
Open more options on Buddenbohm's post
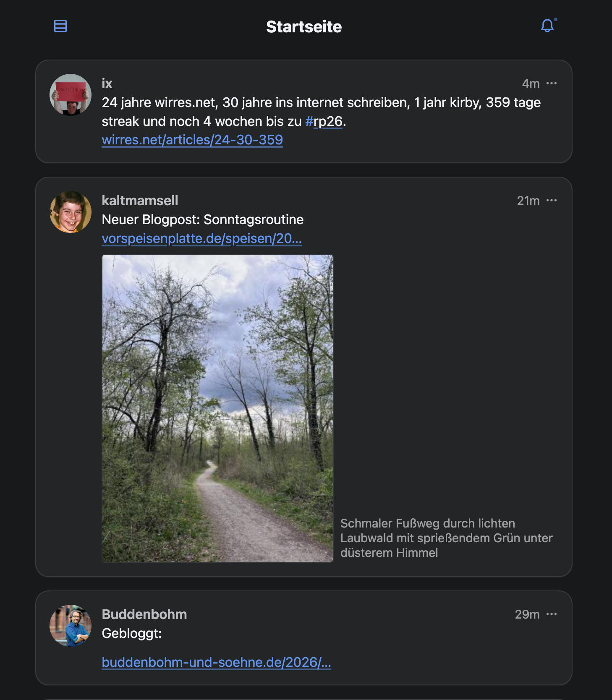pyautogui.click(x=552, y=614)
